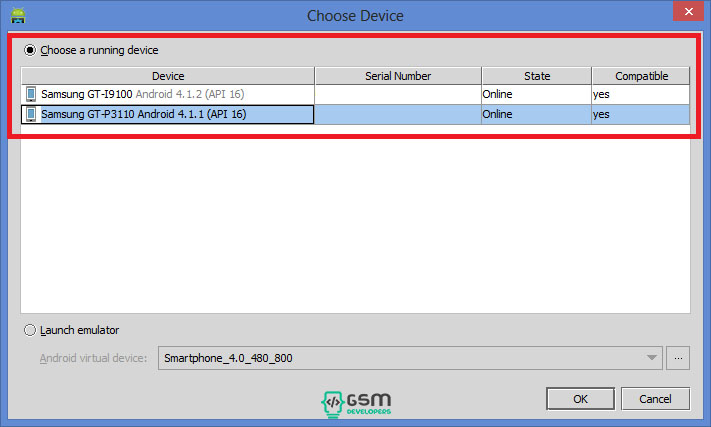This screenshot has width=711, height=427.
Task: Click the Android icon in the title bar
Action: pyautogui.click(x=18, y=15)
